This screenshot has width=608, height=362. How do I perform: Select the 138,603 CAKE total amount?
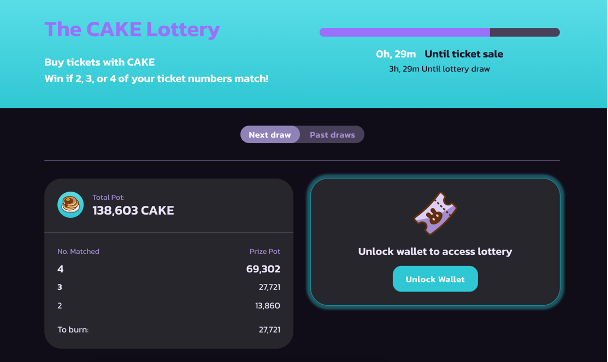(133, 210)
